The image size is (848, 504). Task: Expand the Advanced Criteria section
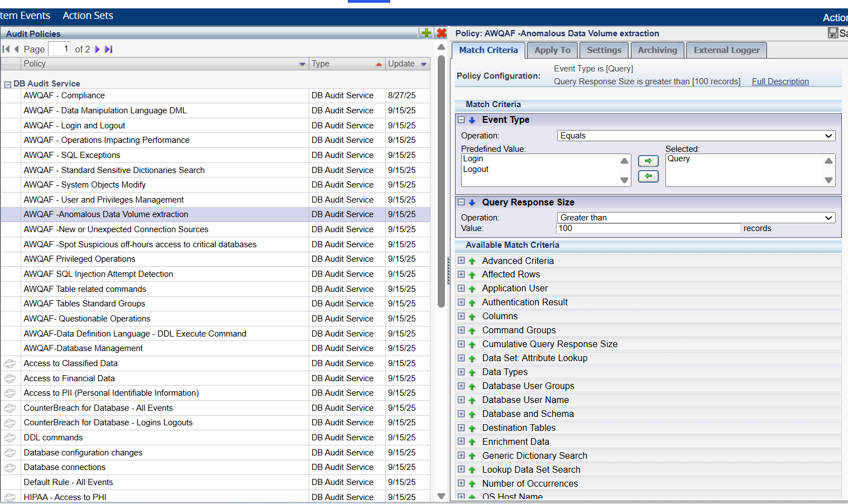[461, 261]
